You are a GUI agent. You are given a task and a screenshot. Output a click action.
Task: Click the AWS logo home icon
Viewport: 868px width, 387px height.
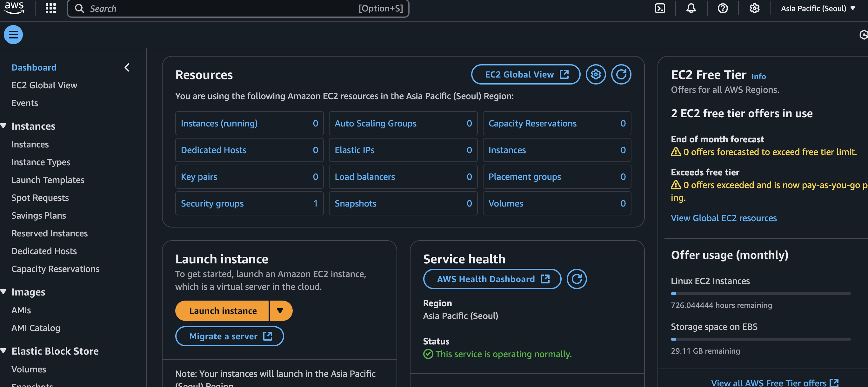point(14,7)
